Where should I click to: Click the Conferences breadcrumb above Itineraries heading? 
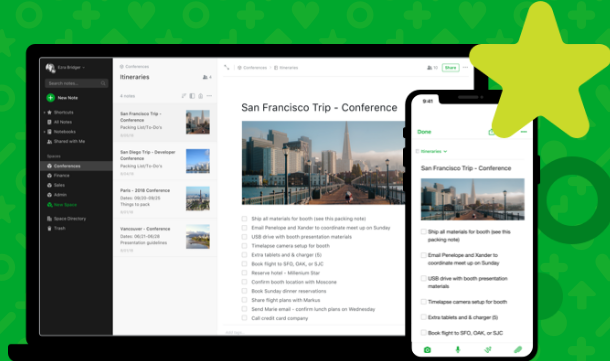point(137,67)
